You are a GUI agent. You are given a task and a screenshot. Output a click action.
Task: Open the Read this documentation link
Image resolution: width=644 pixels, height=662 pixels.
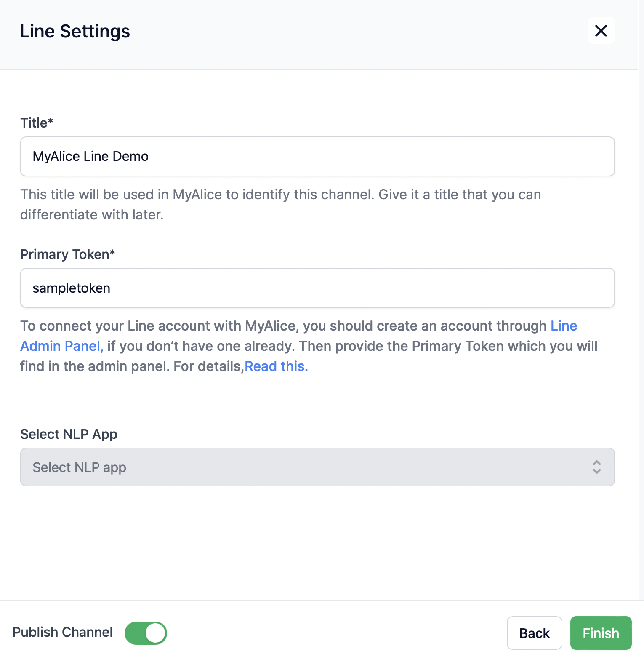[x=276, y=366]
